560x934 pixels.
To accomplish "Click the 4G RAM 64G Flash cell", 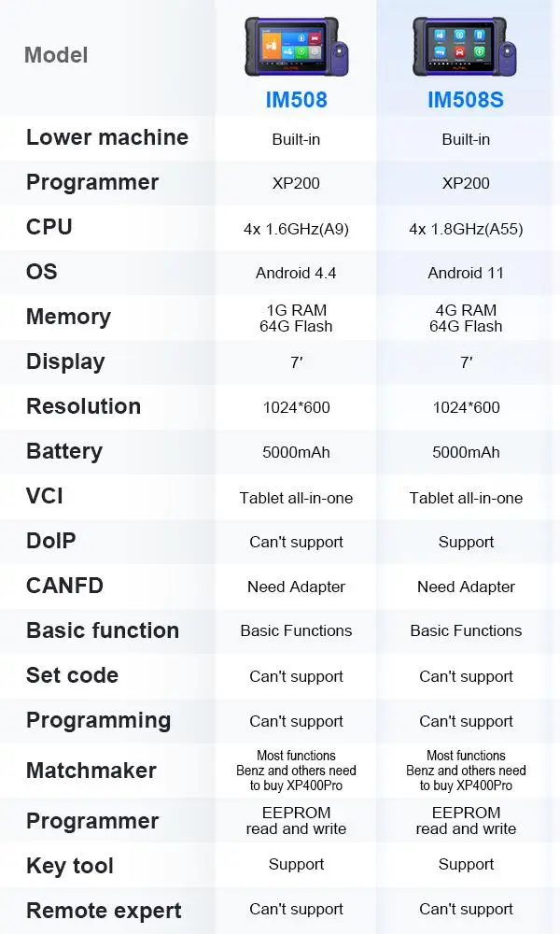I will pos(466,318).
